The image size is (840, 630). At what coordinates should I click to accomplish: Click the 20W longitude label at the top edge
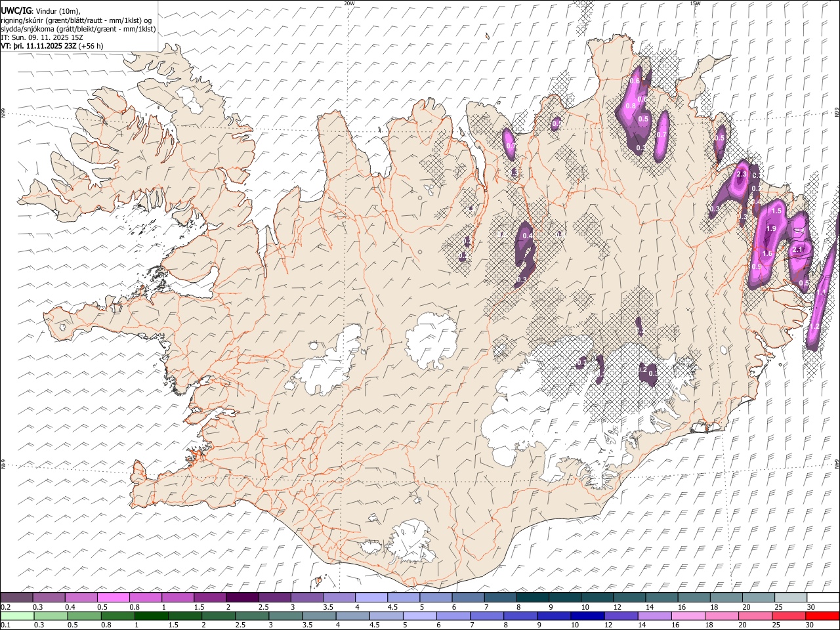pos(349,3)
